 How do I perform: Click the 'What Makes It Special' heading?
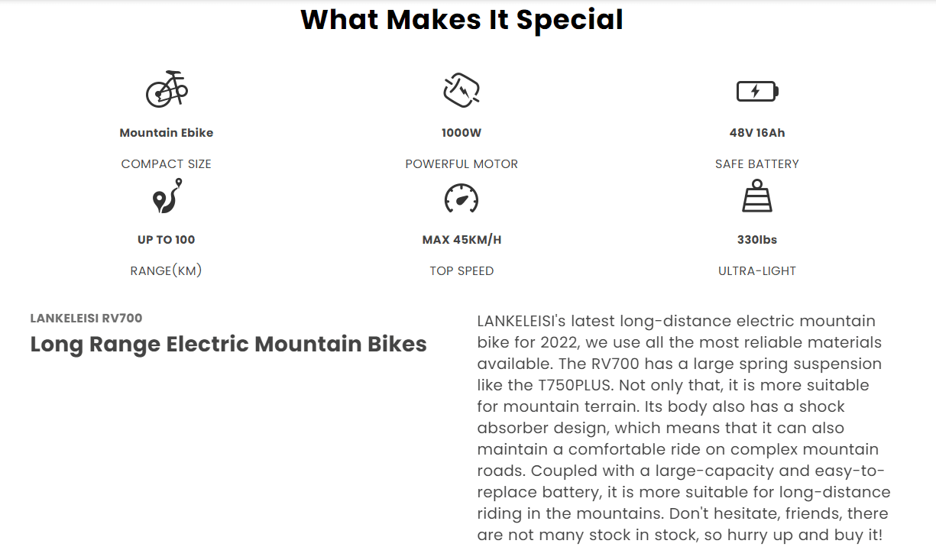(x=462, y=19)
